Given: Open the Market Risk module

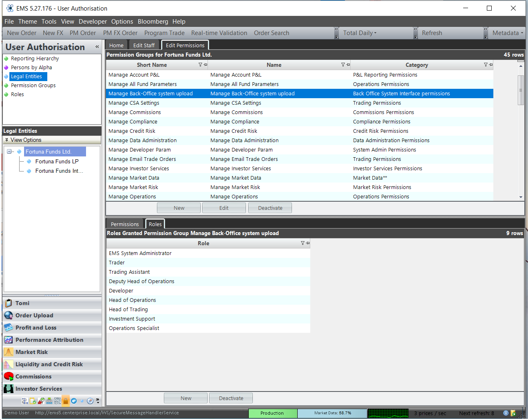Looking at the screenshot, I should (x=9, y=352).
